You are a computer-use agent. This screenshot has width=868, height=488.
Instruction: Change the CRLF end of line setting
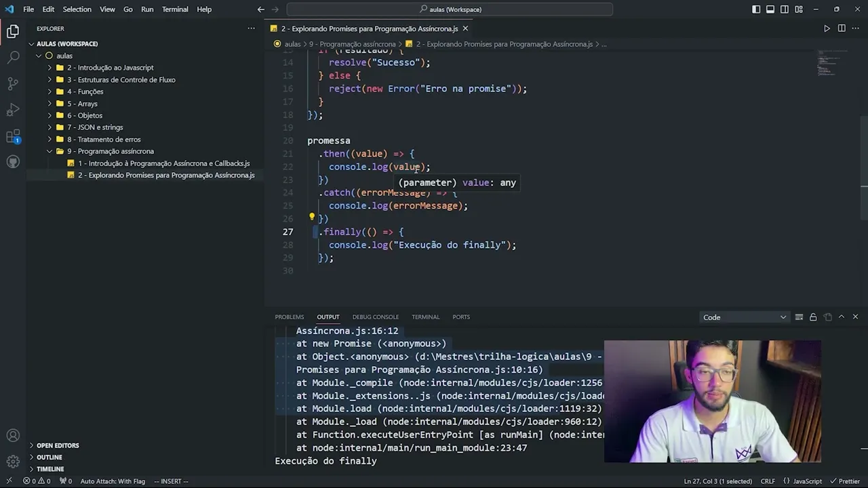(768, 481)
